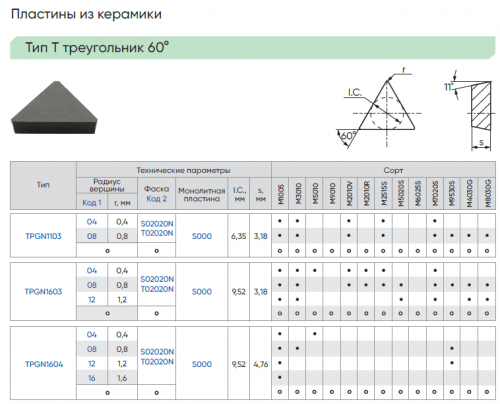Click the M3010 grade column header
500x404 pixels.
(x=298, y=194)
